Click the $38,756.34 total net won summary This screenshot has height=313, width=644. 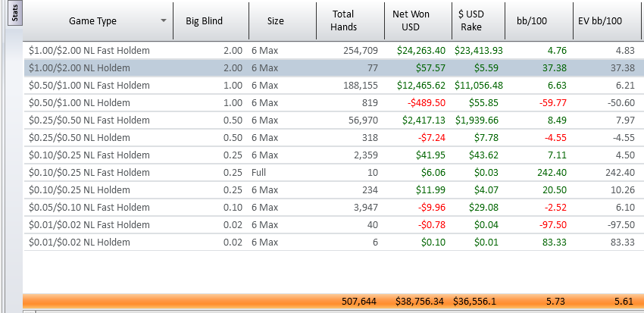(420, 302)
